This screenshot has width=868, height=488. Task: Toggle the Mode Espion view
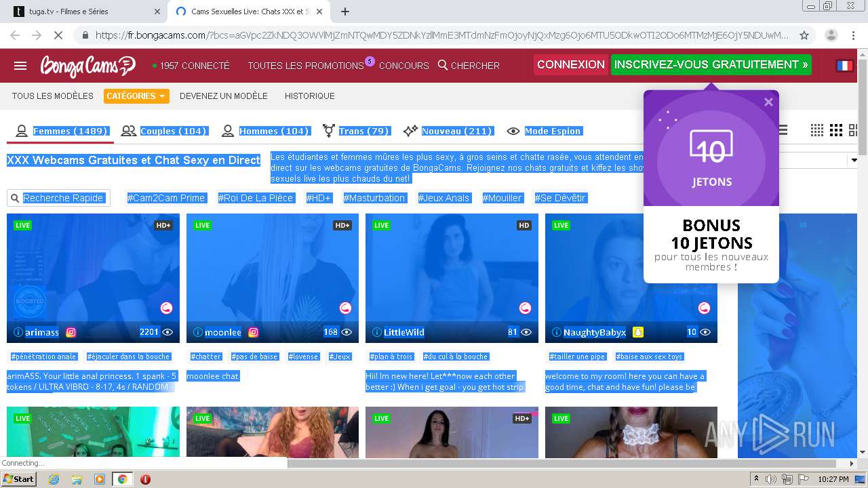point(545,131)
